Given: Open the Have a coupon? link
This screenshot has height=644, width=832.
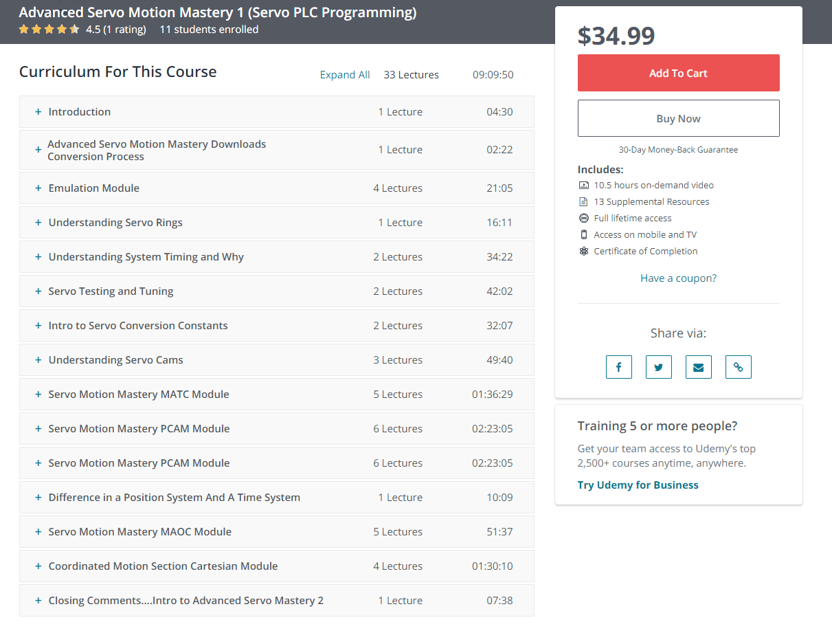Looking at the screenshot, I should click(x=678, y=278).
